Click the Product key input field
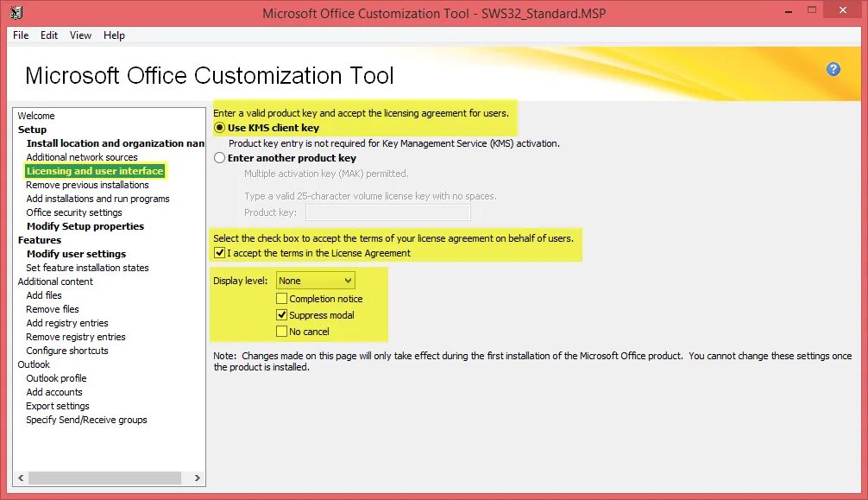 pyautogui.click(x=388, y=212)
